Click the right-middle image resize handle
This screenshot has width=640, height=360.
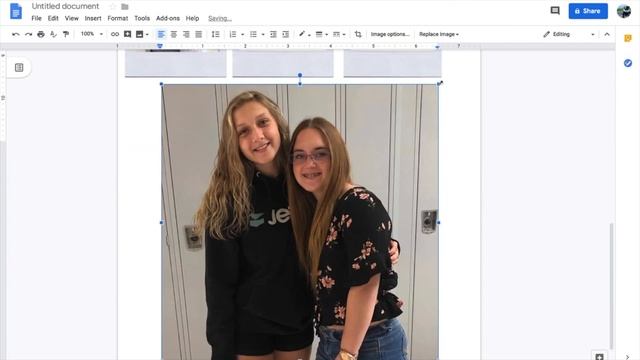click(x=439, y=222)
